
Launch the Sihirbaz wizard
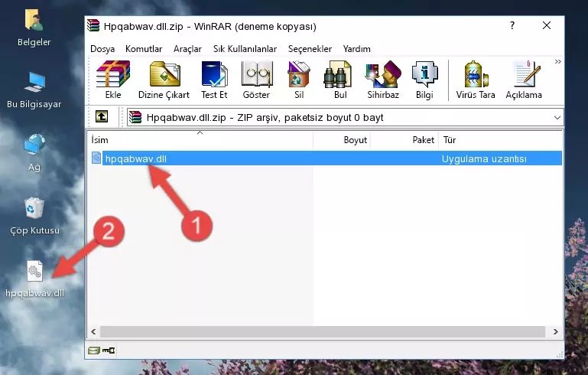[383, 80]
